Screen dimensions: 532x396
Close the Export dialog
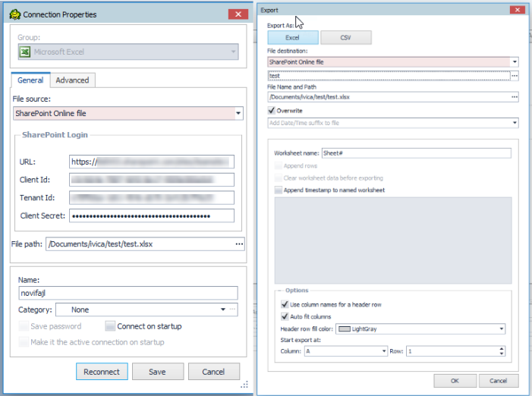click(x=518, y=10)
